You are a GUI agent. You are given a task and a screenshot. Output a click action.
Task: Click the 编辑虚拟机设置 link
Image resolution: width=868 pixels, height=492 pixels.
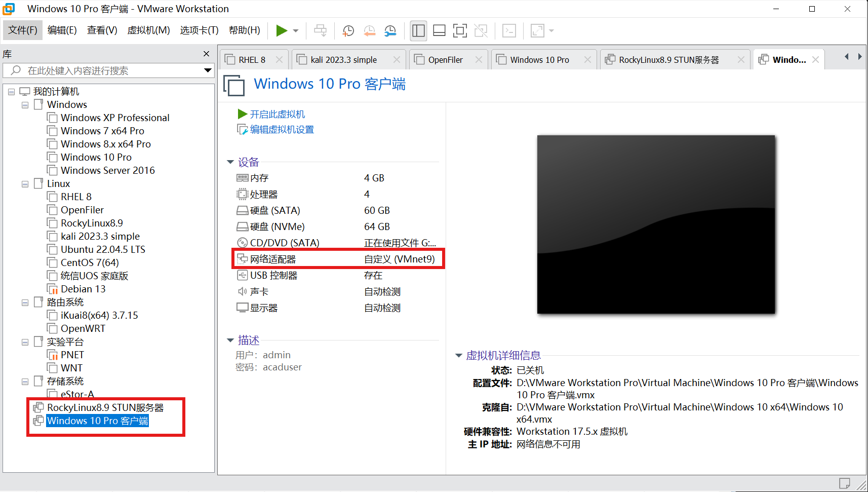282,130
